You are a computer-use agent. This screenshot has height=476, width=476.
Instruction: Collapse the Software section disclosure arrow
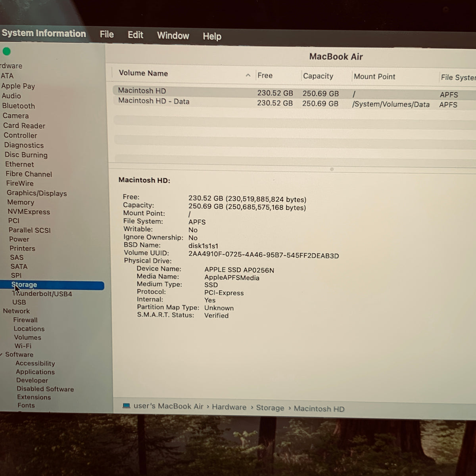[1, 354]
